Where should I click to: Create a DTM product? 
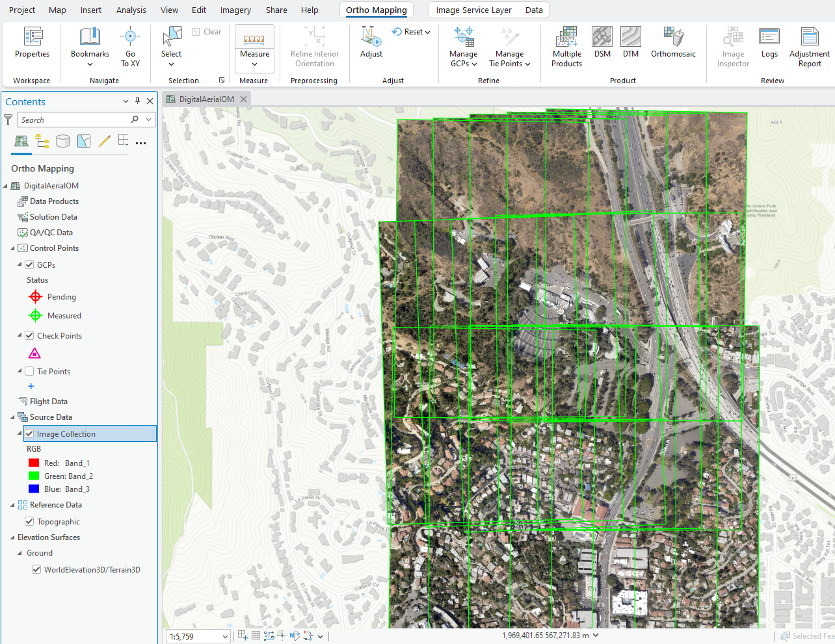pos(631,42)
